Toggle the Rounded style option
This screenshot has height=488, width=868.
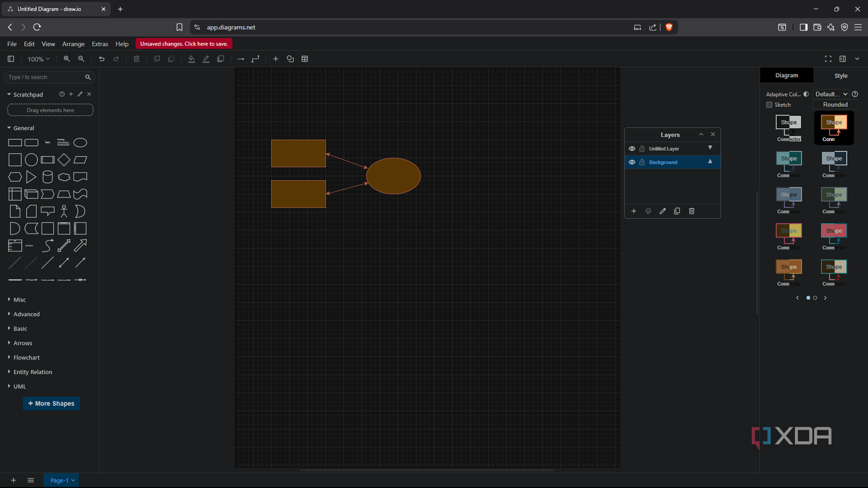(x=836, y=105)
